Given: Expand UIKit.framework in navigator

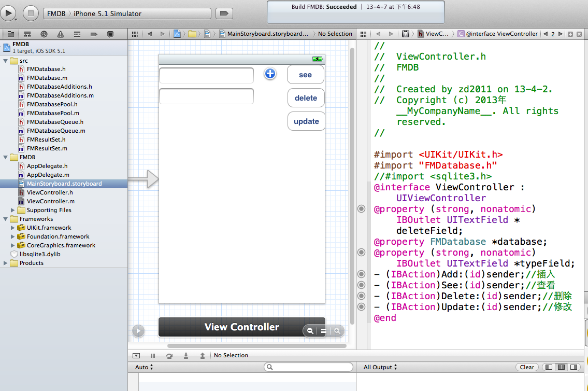Looking at the screenshot, I should [x=12, y=228].
